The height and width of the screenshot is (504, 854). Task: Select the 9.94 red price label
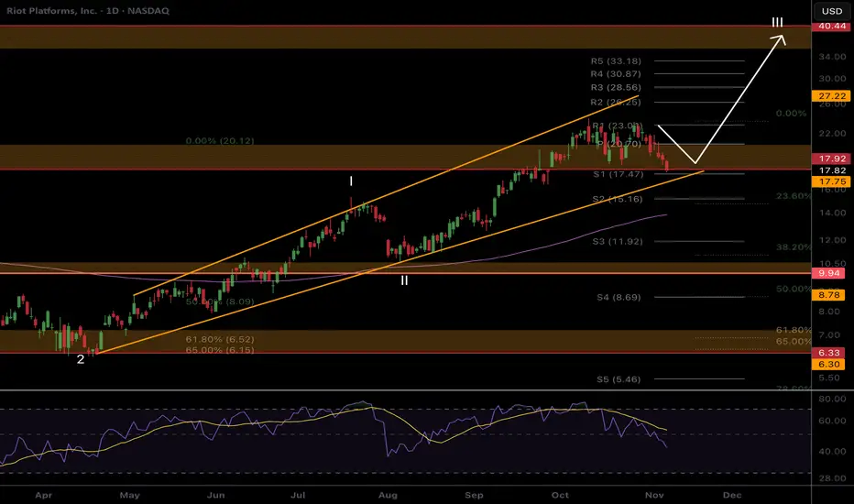pyautogui.click(x=832, y=273)
